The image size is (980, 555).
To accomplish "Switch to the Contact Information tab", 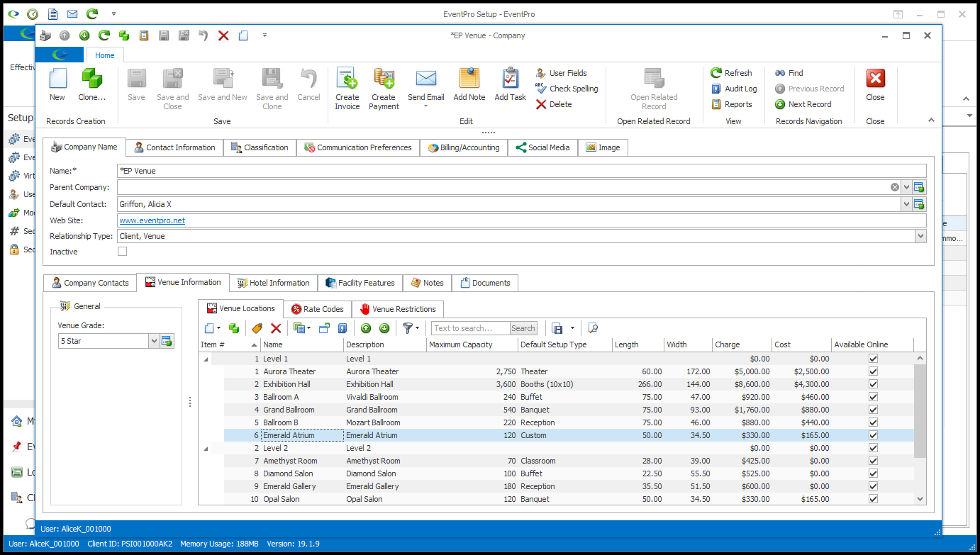I will coord(175,147).
